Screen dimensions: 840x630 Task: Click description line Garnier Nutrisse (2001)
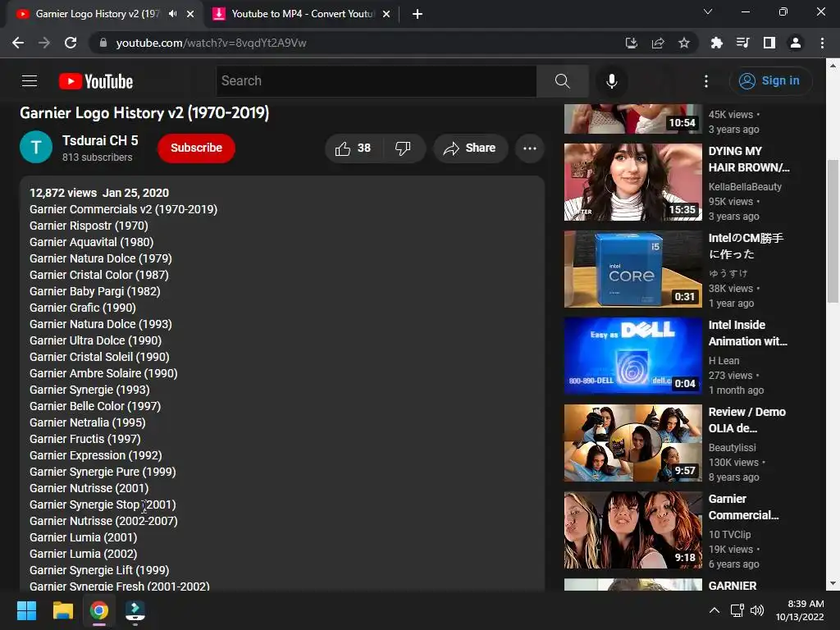click(x=89, y=488)
